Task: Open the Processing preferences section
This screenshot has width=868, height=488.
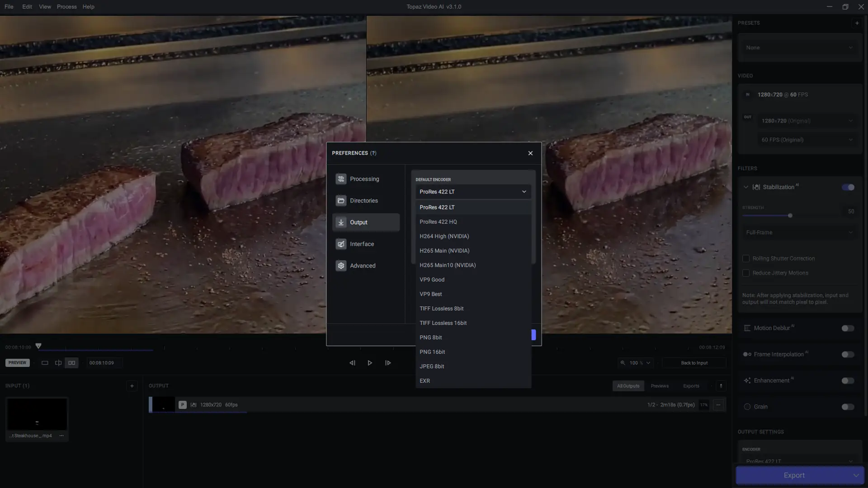Action: (x=365, y=179)
